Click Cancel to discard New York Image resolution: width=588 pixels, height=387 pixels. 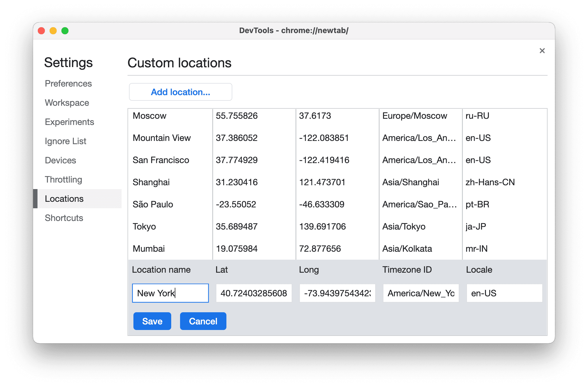(x=203, y=321)
